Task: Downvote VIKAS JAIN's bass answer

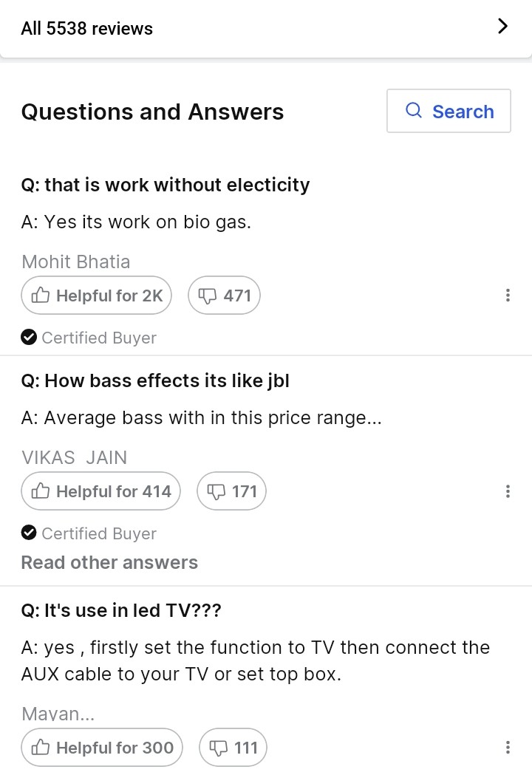Action: point(231,491)
